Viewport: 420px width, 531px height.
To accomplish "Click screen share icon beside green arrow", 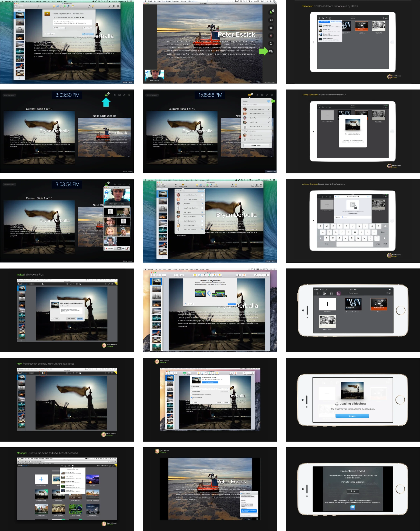I will [x=271, y=51].
